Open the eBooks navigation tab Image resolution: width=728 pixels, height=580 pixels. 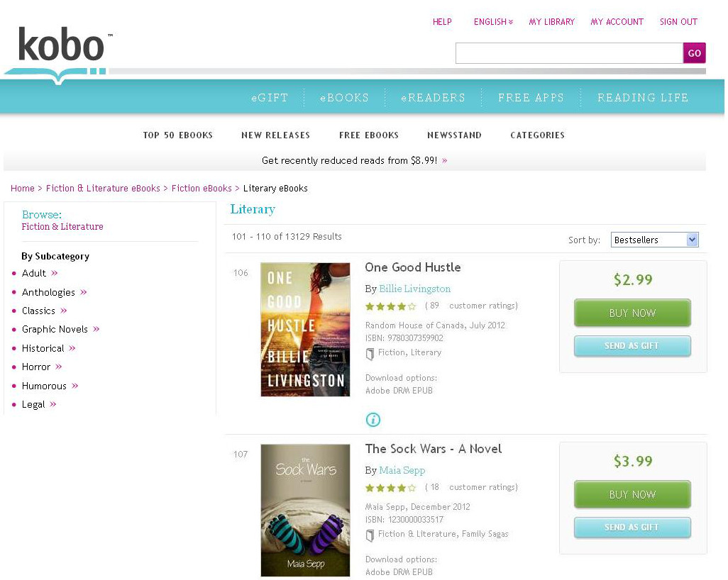click(x=344, y=98)
